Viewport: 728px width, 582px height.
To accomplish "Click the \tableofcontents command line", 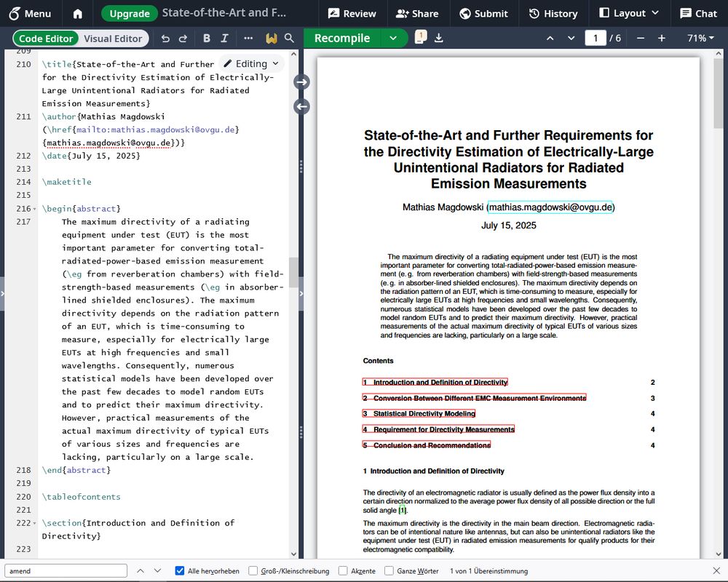I will tap(82, 497).
